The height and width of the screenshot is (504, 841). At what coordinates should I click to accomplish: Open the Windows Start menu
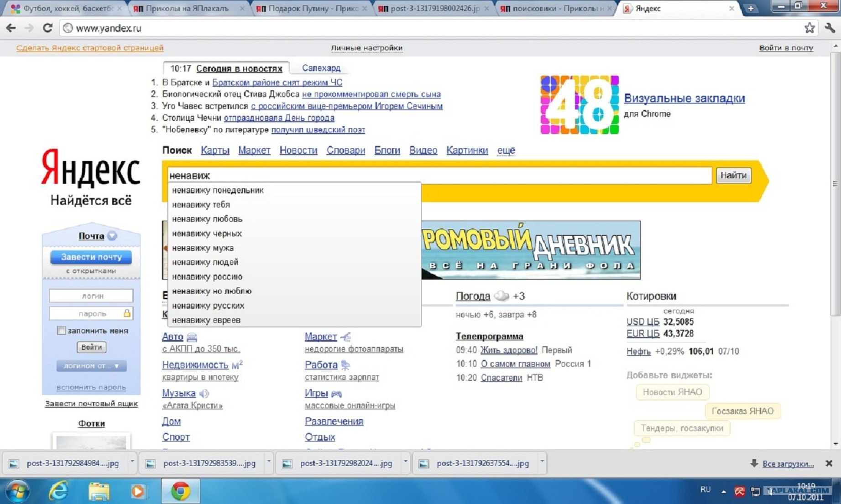pyautogui.click(x=17, y=491)
